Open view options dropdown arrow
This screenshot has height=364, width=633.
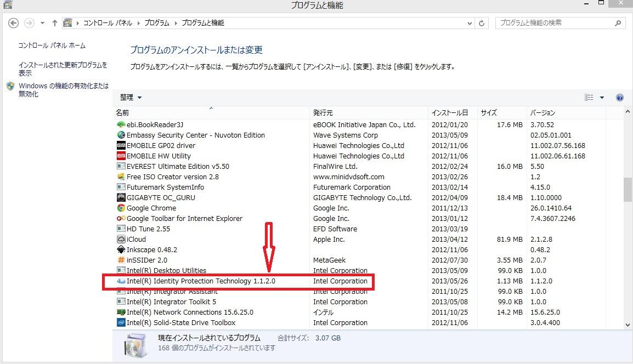tap(602, 98)
